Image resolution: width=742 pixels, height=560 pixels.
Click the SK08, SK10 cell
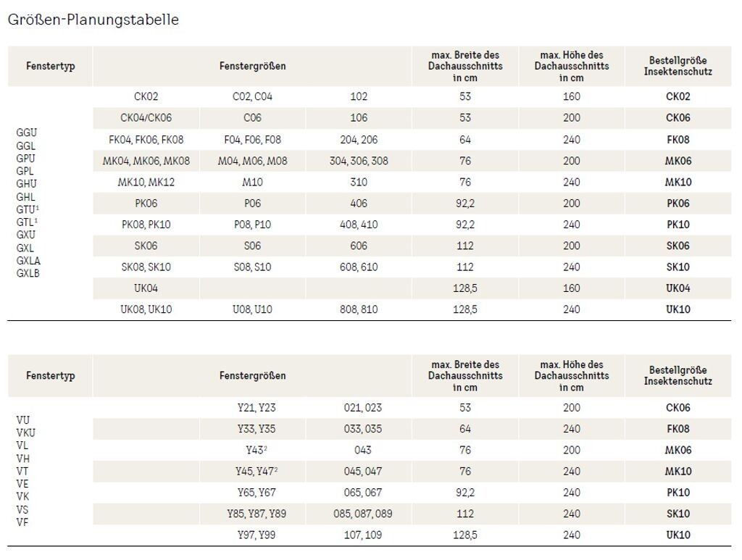146,267
